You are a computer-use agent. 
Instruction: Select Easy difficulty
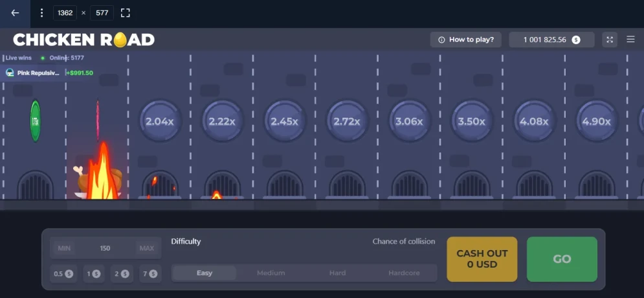click(204, 273)
